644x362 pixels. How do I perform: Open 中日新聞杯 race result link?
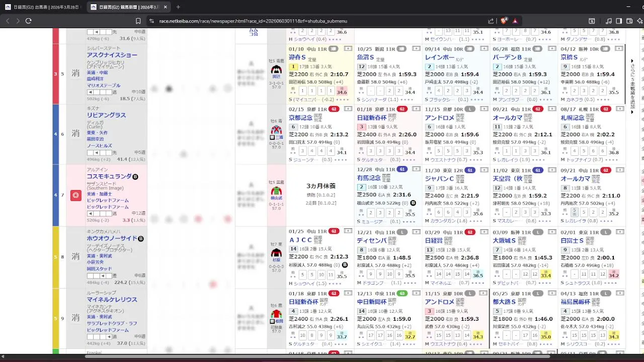pos(372,302)
